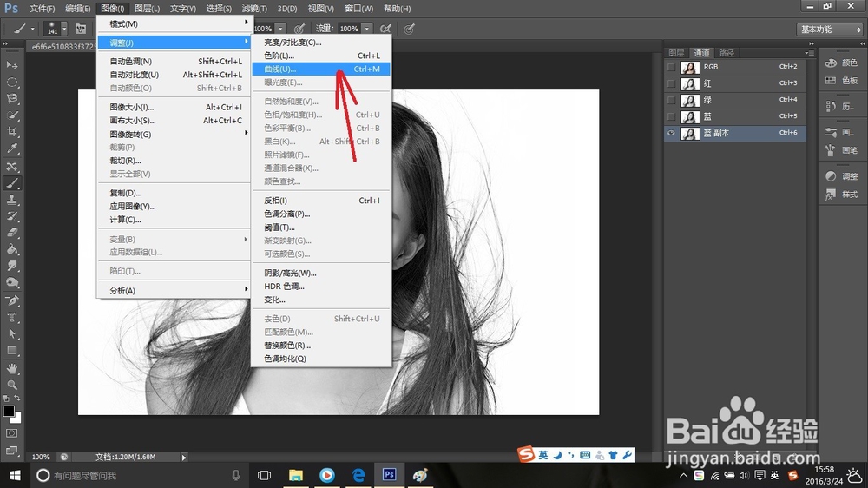The width and height of the screenshot is (868, 488).
Task: Select the Paint Bucket tool
Action: 11,249
